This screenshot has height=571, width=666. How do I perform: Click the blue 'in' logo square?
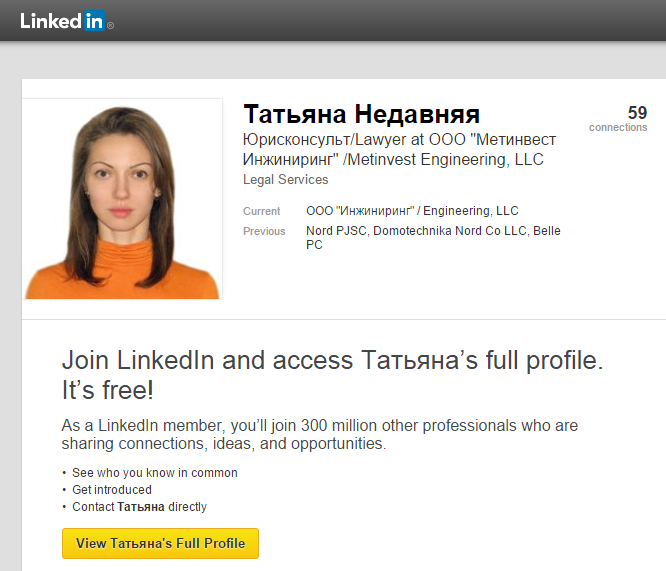pos(94,21)
